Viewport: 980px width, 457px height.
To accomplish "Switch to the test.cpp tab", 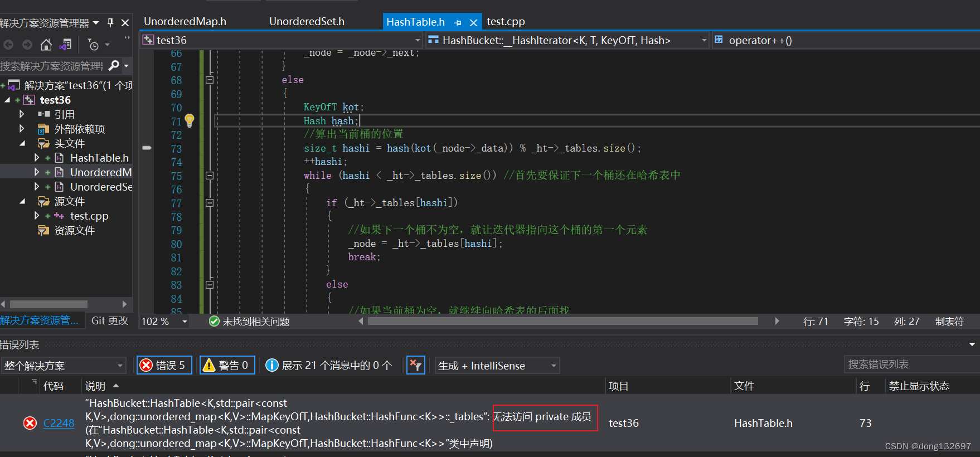I will pos(506,22).
